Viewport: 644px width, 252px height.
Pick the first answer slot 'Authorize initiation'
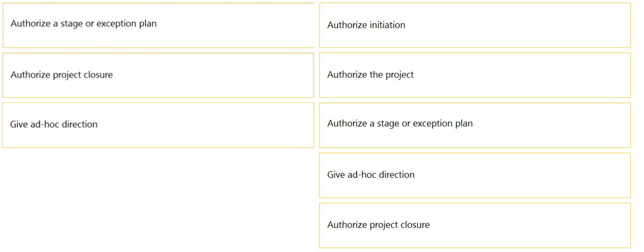[475, 25]
